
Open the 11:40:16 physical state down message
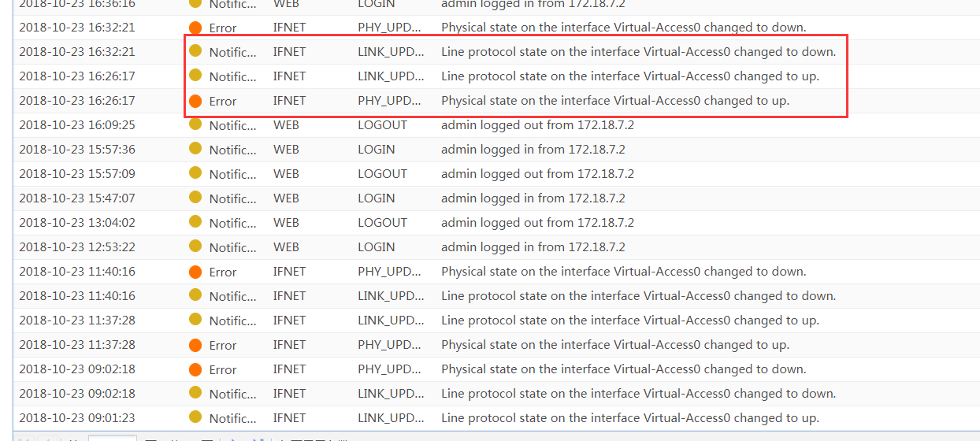623,272
